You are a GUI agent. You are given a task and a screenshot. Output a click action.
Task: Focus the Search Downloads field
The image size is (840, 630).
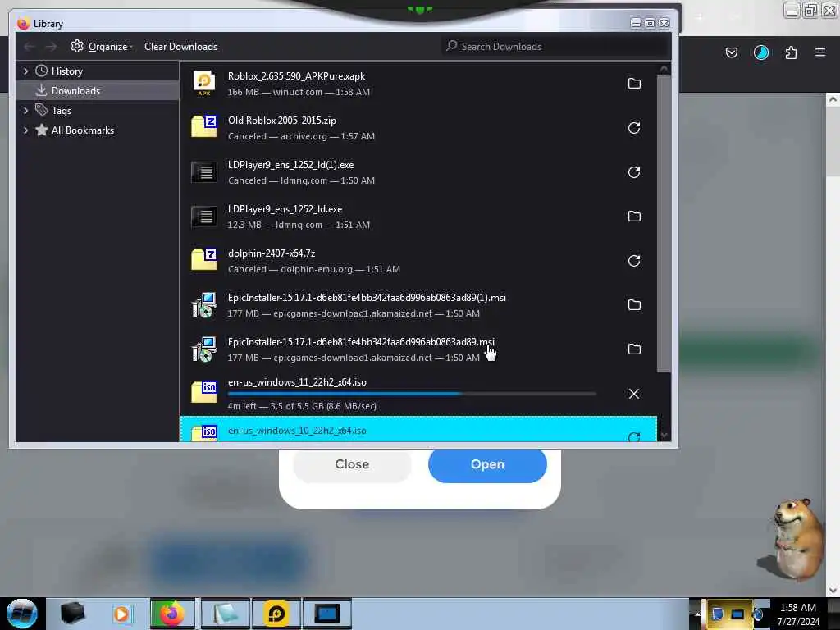coord(555,47)
